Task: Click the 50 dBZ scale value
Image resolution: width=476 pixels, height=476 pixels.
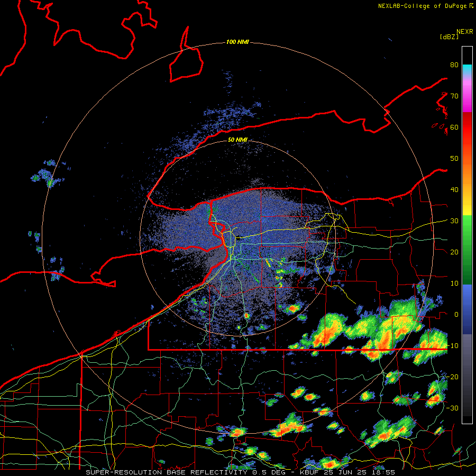Action: click(x=454, y=159)
